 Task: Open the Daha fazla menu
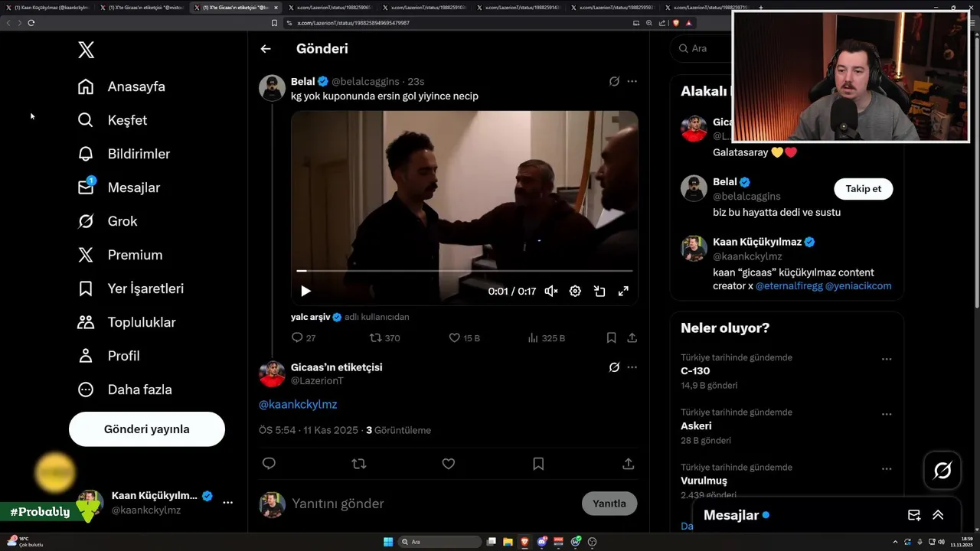(125, 390)
